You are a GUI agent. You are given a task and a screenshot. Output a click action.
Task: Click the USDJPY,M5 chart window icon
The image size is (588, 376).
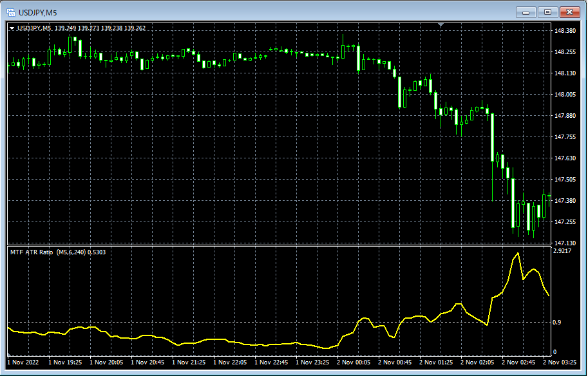point(11,12)
